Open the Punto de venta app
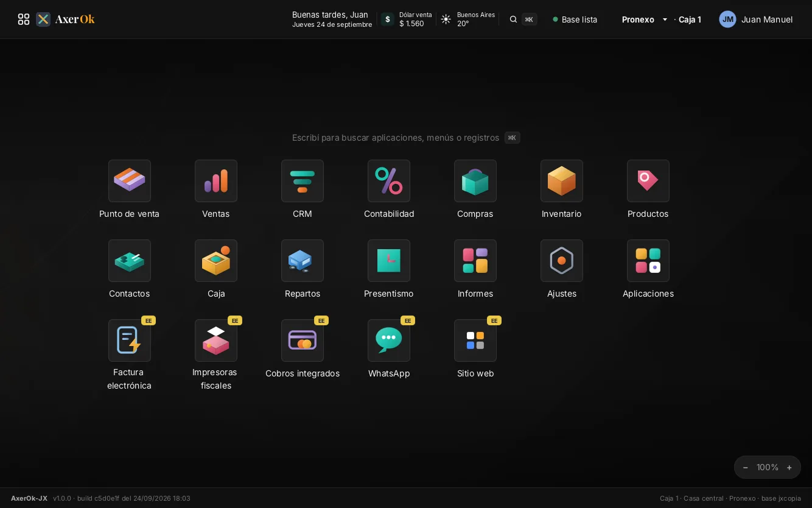This screenshot has height=508, width=812. point(130,181)
